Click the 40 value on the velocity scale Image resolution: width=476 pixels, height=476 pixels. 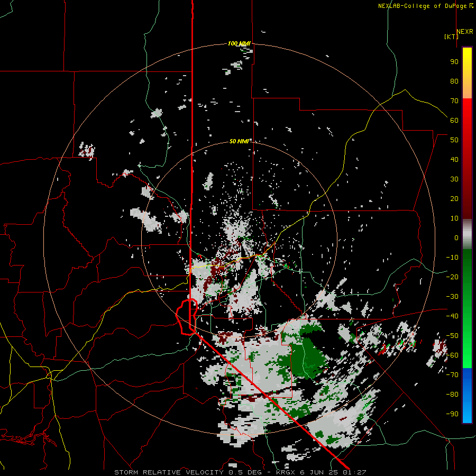tap(454, 160)
